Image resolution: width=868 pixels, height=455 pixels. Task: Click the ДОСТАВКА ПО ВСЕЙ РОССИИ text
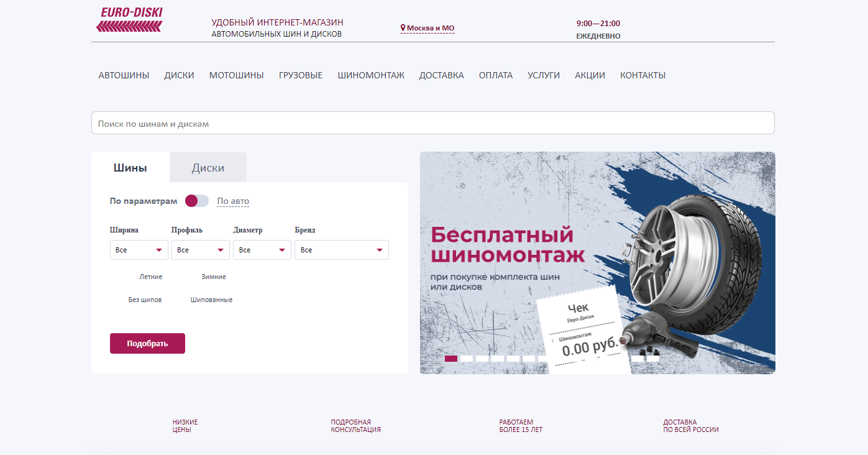click(691, 426)
